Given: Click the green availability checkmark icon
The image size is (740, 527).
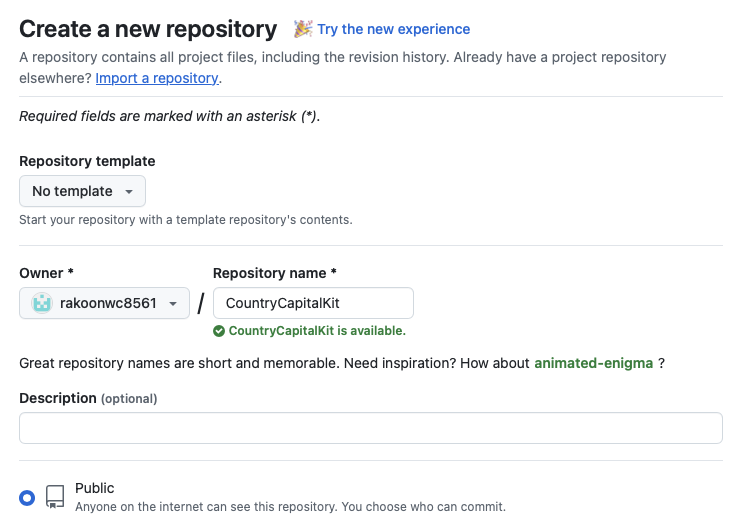Looking at the screenshot, I should 219,331.
